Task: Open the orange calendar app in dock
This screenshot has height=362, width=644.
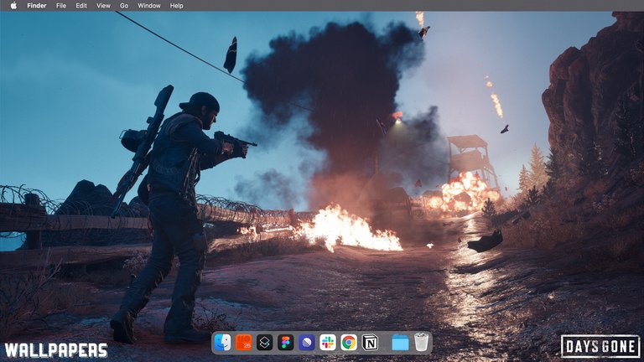Action: pyautogui.click(x=243, y=342)
